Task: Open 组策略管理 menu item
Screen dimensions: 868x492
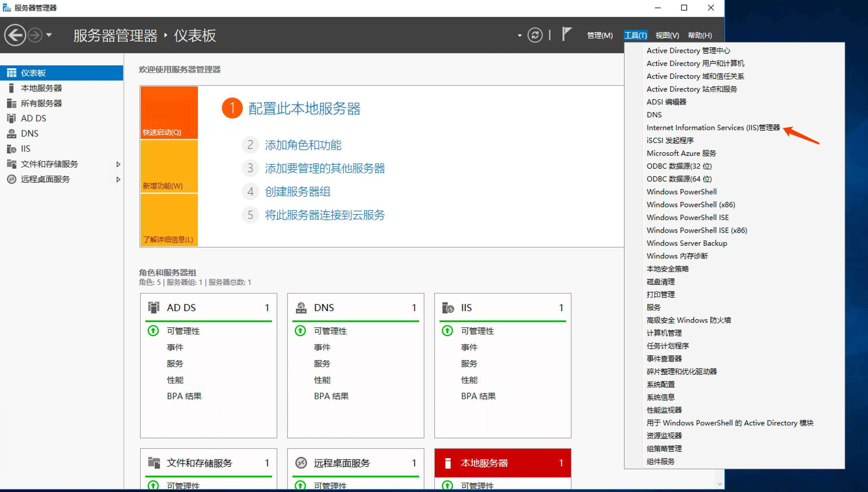Action: point(664,449)
